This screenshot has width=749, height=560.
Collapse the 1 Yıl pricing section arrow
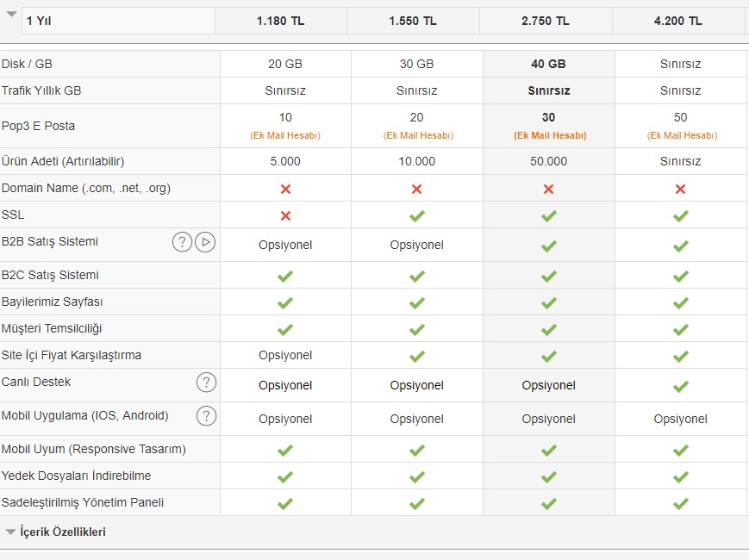click(11, 14)
